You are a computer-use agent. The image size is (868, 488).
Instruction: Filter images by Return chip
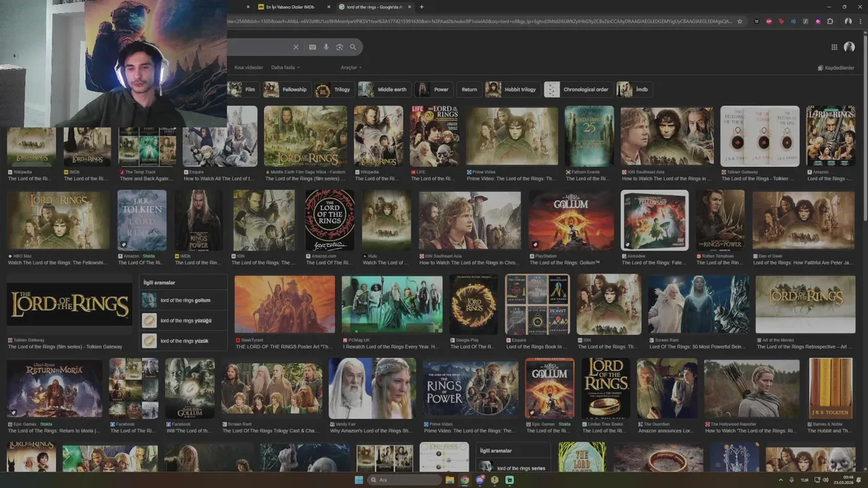469,89
